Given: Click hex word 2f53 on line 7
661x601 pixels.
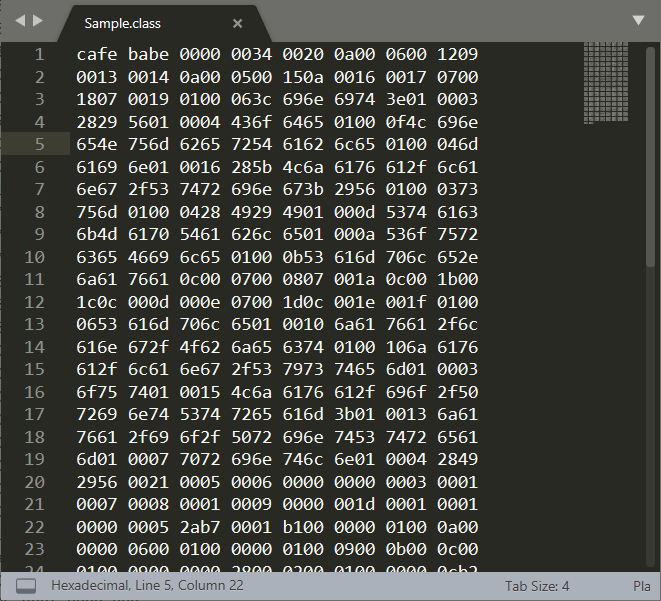Looking at the screenshot, I should [x=148, y=189].
